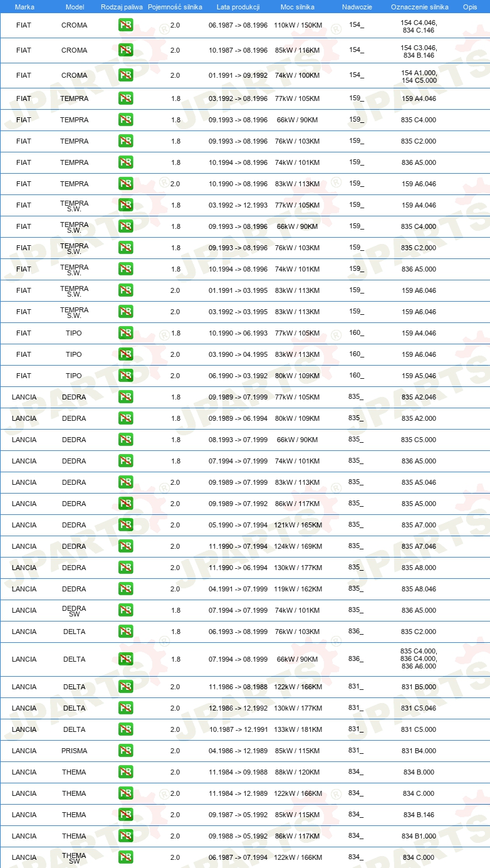490x868 pixels.
Task: Click the Rodzaj paliwa column header
Action: coord(122,6)
